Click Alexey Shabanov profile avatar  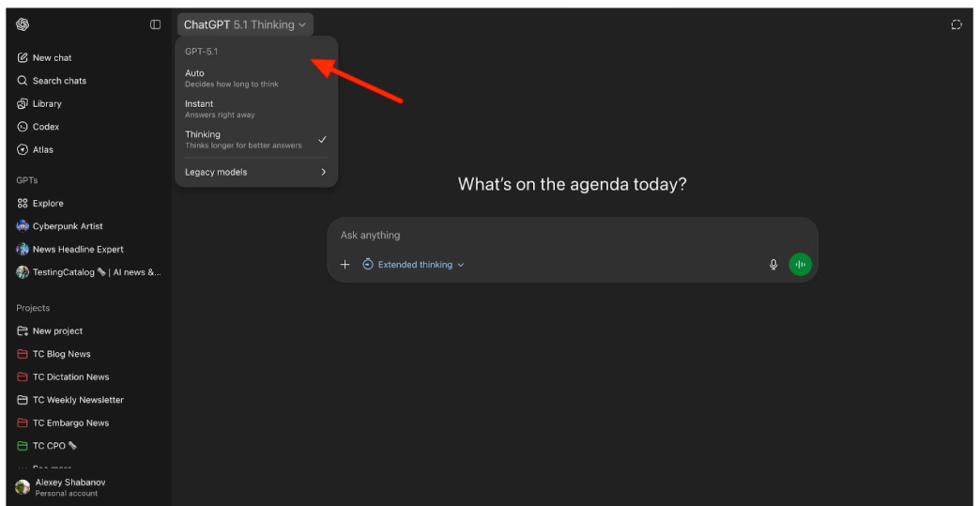tap(23, 487)
